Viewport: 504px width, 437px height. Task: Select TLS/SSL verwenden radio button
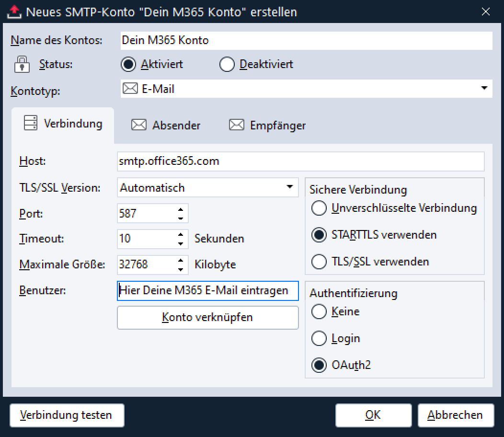(319, 262)
